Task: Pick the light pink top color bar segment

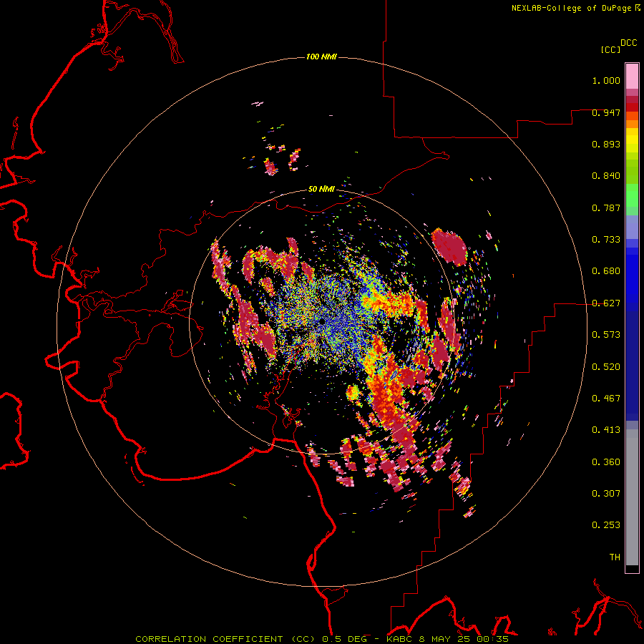Action: click(632, 77)
